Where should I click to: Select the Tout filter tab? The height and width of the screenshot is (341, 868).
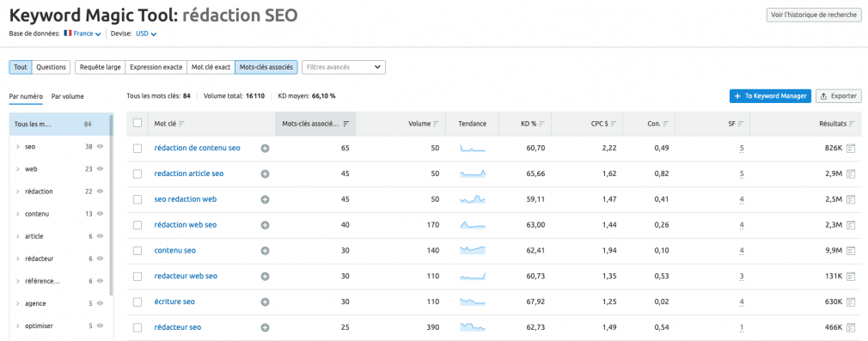pyautogui.click(x=21, y=67)
